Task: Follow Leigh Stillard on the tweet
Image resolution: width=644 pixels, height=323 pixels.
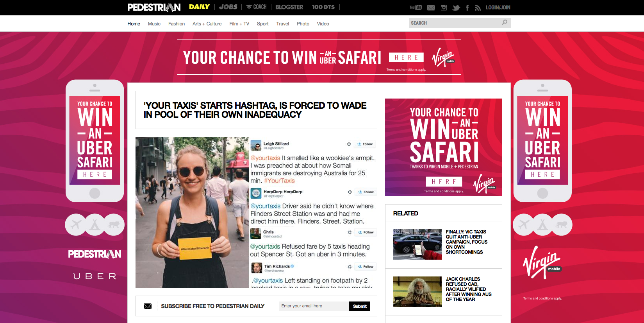Action: click(x=365, y=144)
